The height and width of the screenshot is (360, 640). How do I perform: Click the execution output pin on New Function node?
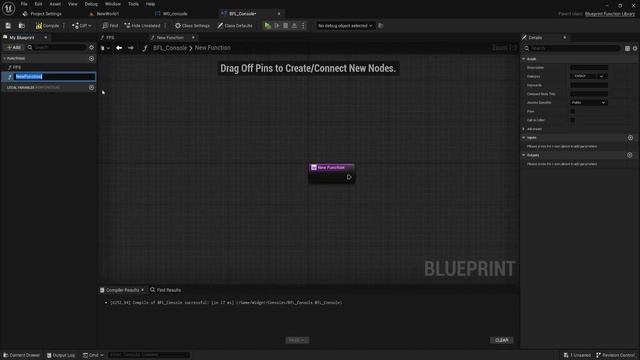(x=349, y=177)
